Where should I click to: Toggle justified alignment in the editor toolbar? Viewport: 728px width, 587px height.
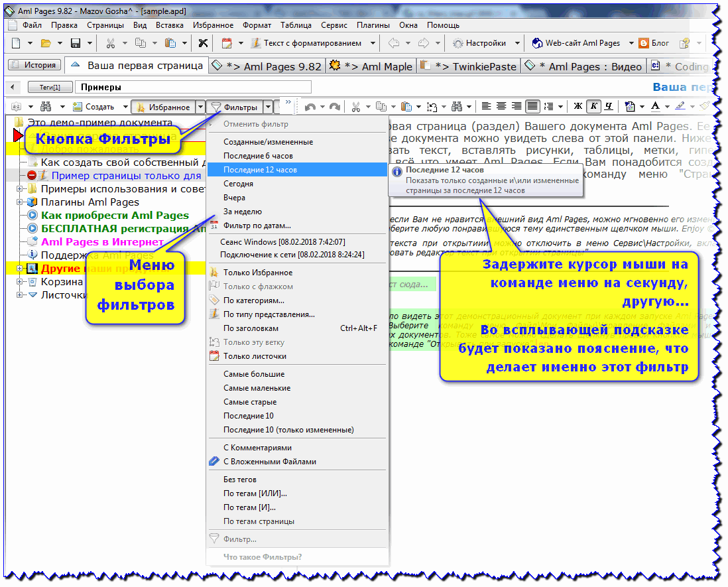click(532, 106)
